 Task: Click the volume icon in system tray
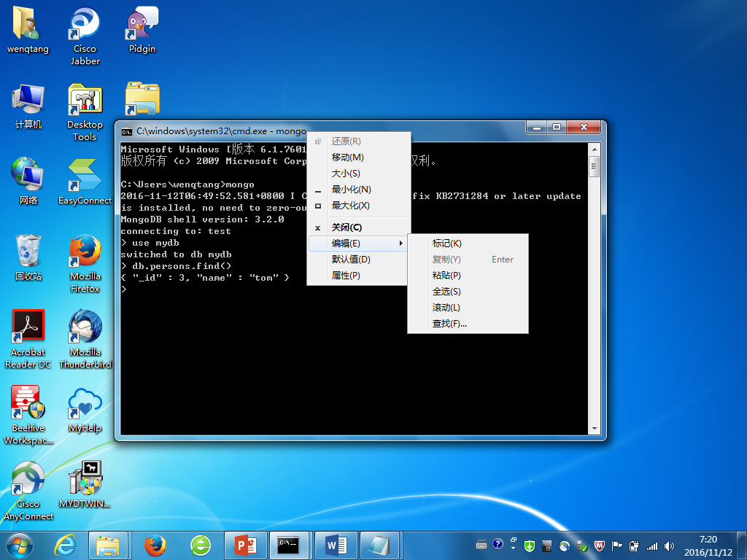click(670, 545)
